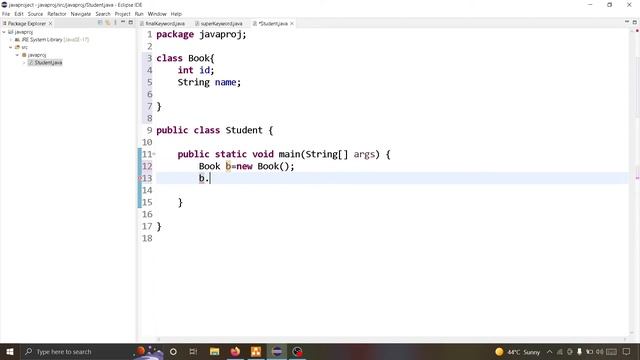This screenshot has height=360, width=640.
Task: Collapse the javaproj package node
Action: pos(18,55)
